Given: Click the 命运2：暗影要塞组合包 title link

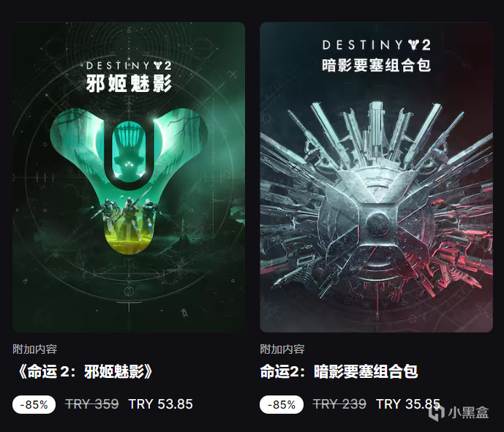Looking at the screenshot, I should (339, 372).
